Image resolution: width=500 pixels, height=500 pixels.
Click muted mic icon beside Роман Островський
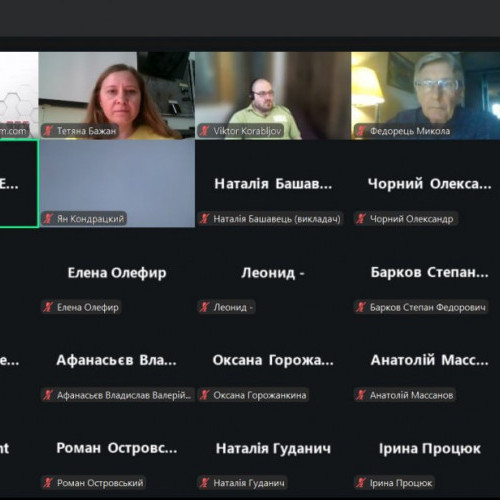(48, 483)
